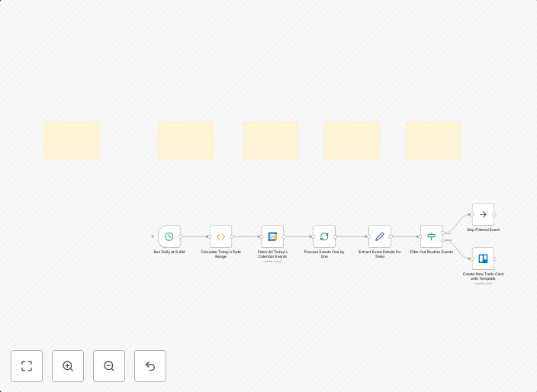Open the Code node with orange angle brackets
Screen dimensions: 537x392
point(221,236)
